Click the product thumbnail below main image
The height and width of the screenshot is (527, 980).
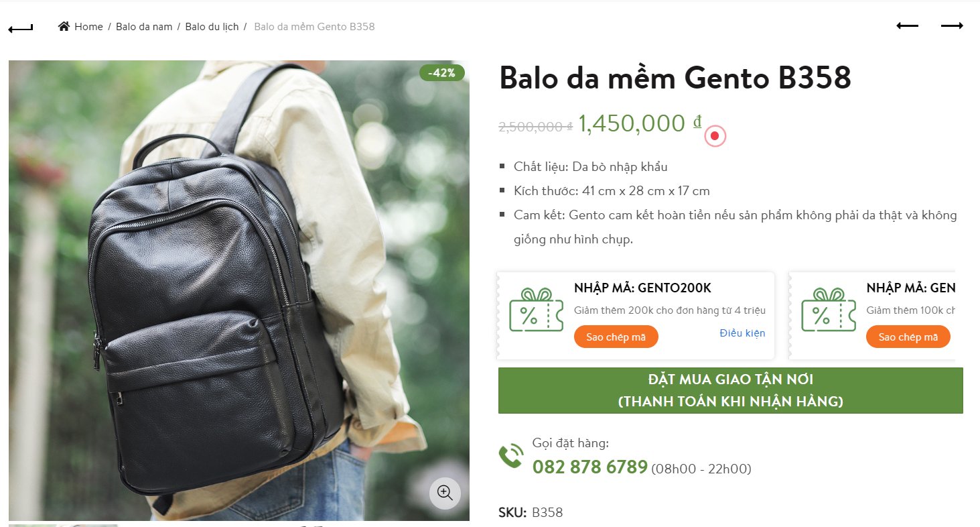coord(64,525)
